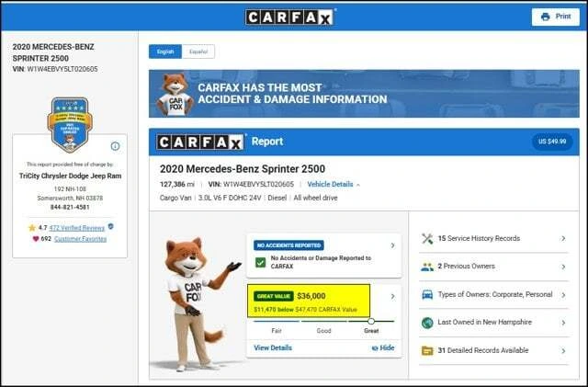Expand 15 Service History Records row
588x387 pixels.
point(493,238)
